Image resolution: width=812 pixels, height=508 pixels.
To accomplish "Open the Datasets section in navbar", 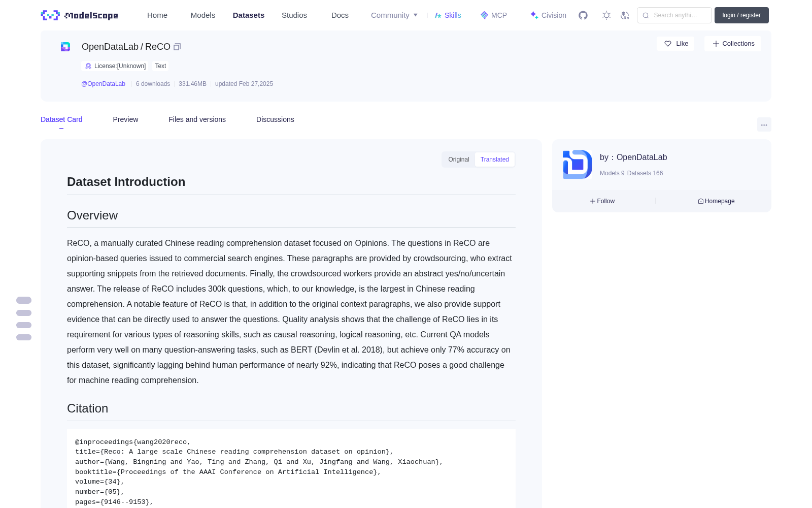I will point(249,15).
